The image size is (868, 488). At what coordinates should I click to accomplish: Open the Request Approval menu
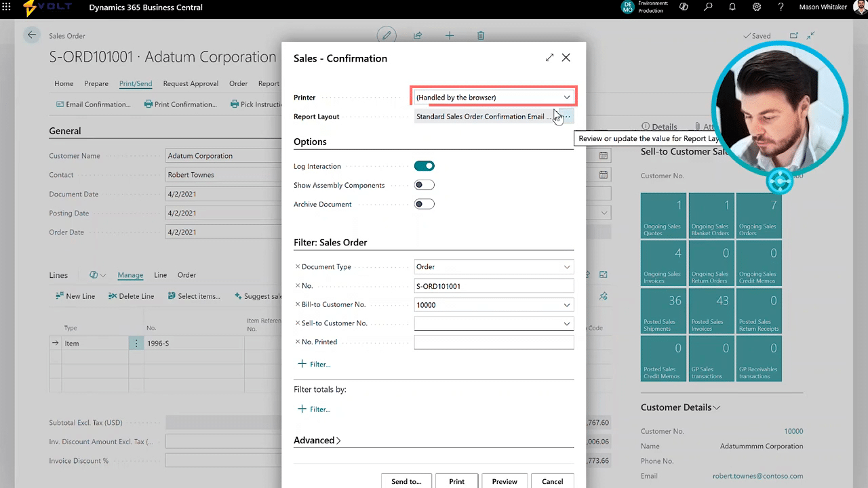[191, 83]
